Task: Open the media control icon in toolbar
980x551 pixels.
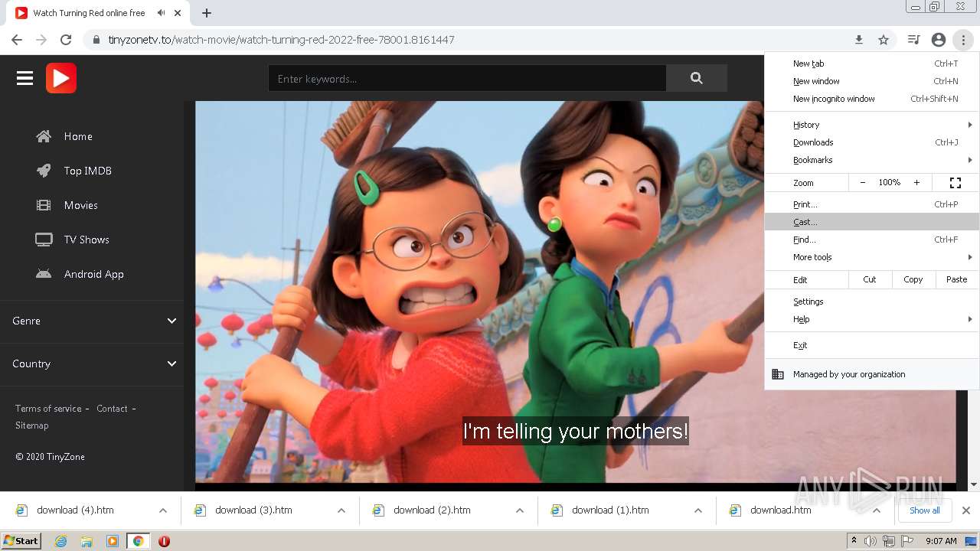Action: tap(913, 40)
